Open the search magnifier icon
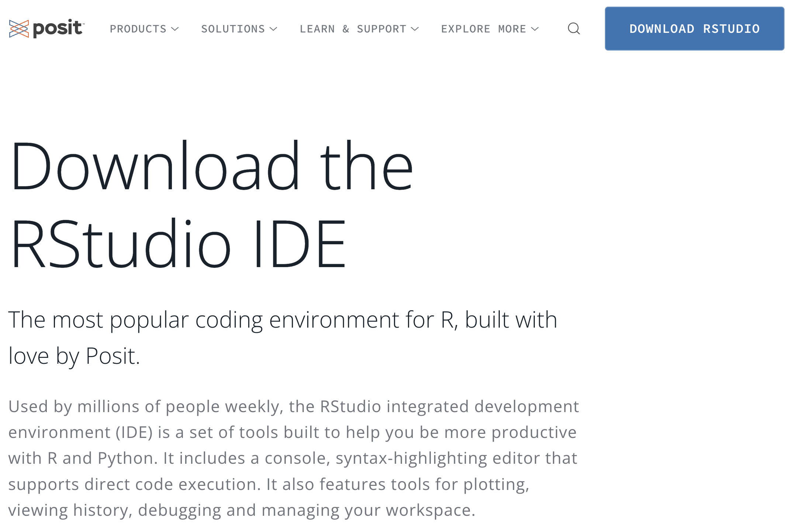Screen dimensions: 793x532 pos(574,28)
